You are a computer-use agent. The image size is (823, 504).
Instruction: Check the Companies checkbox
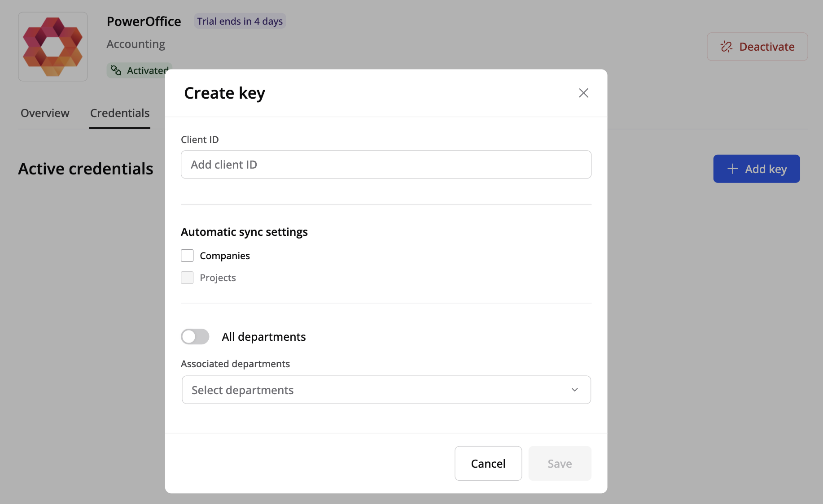[187, 256]
